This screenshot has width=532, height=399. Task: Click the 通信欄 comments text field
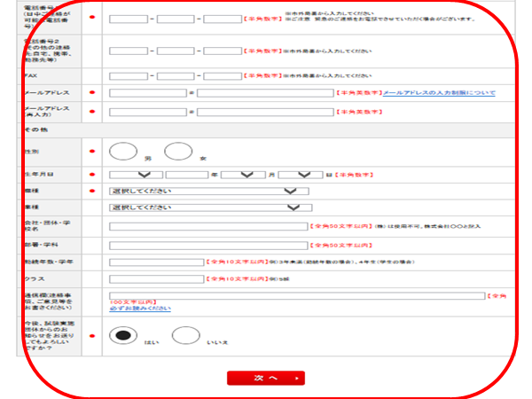297,296
